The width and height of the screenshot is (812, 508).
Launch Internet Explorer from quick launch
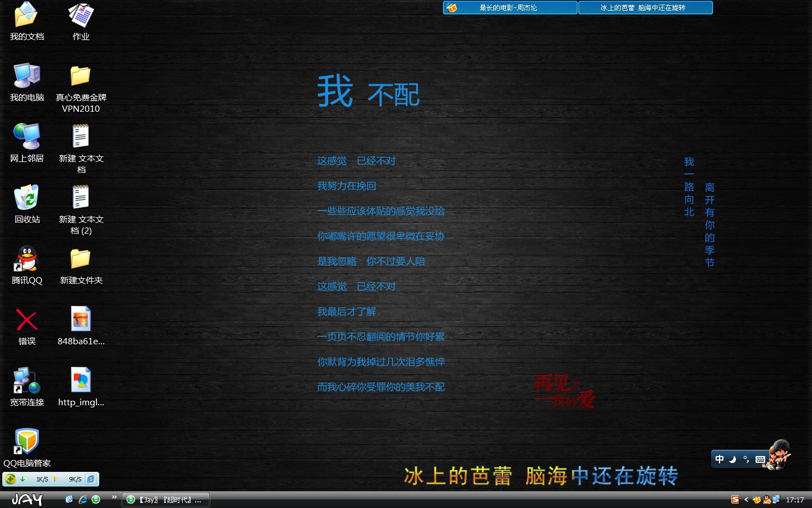[83, 500]
